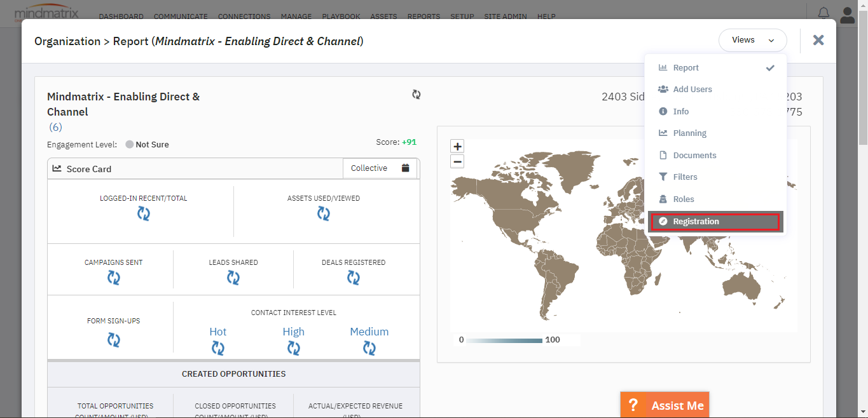Choose Add Users from the Views menu
This screenshot has width=868, height=418.
tap(716, 90)
